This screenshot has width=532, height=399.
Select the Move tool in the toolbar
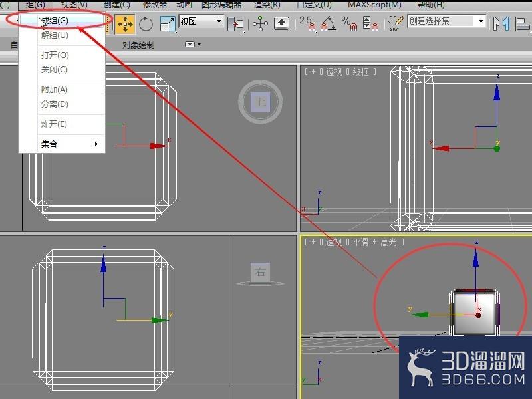pos(125,24)
